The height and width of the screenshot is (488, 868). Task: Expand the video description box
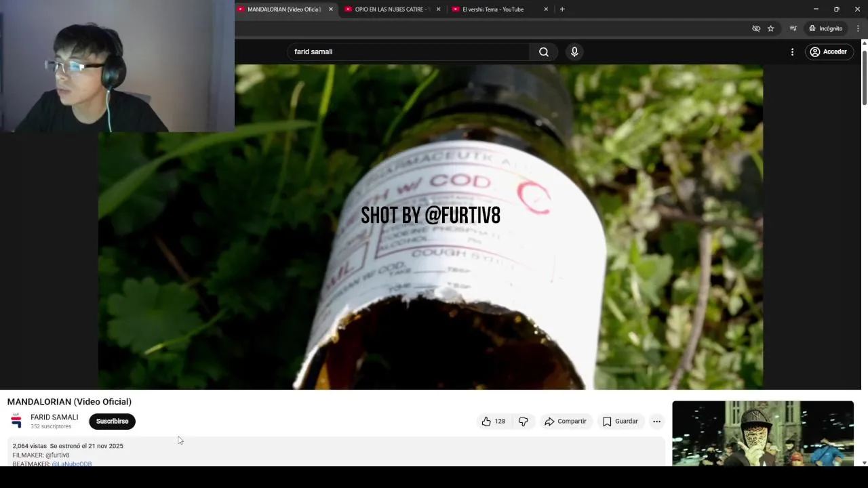pyautogui.click(x=337, y=451)
